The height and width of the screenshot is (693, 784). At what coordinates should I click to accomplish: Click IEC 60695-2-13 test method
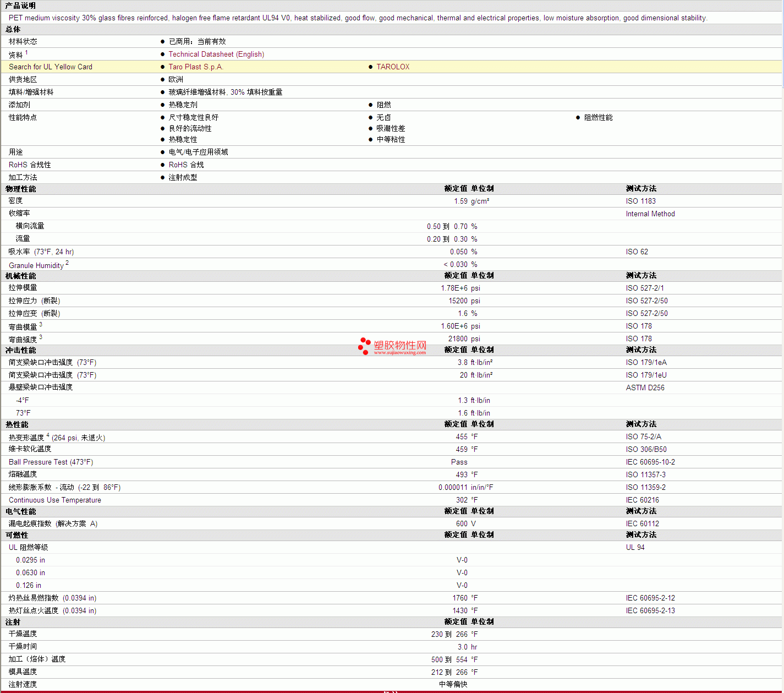pos(650,610)
